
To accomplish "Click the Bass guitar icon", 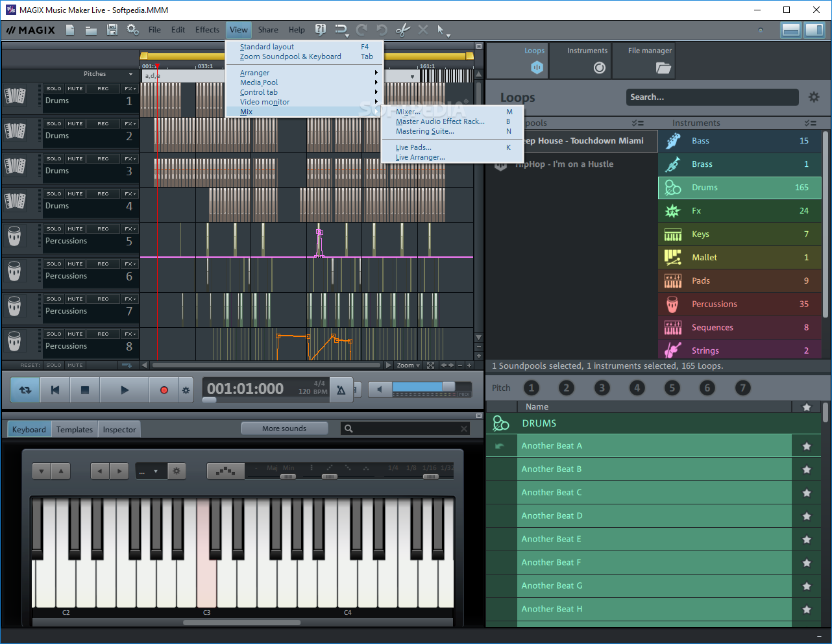I will pos(673,141).
